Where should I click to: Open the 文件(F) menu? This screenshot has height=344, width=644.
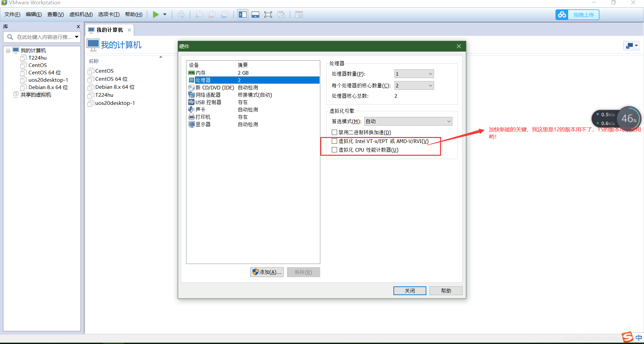(x=12, y=14)
